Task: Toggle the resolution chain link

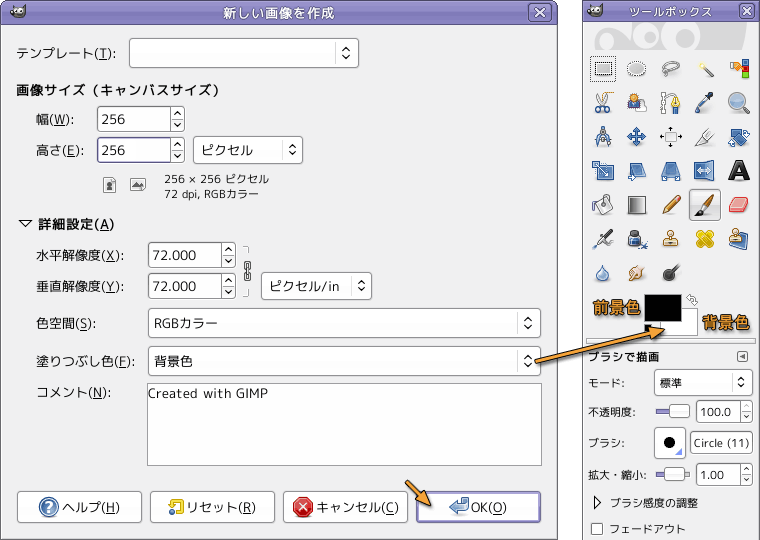Action: tap(247, 271)
